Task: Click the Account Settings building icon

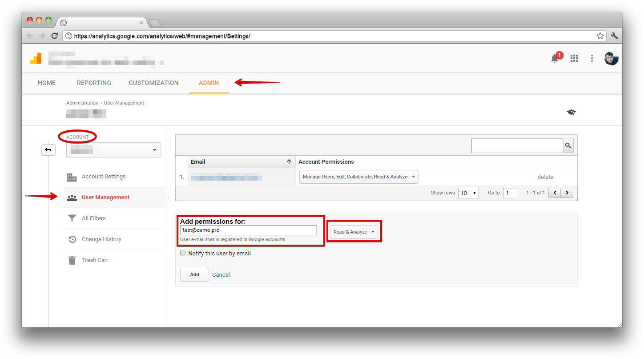Action: [72, 177]
